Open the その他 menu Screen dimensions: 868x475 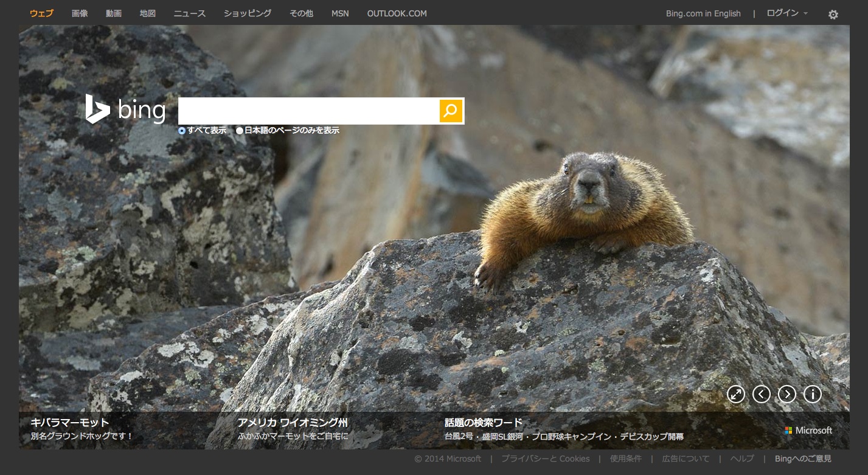click(x=301, y=13)
